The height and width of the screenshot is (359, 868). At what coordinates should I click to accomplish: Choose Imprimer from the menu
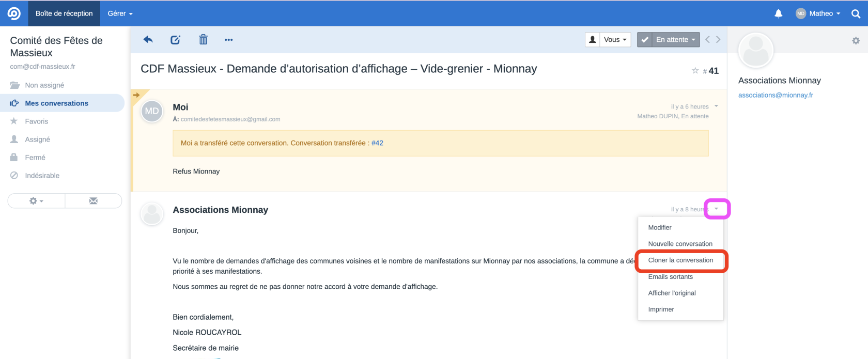pyautogui.click(x=680, y=309)
